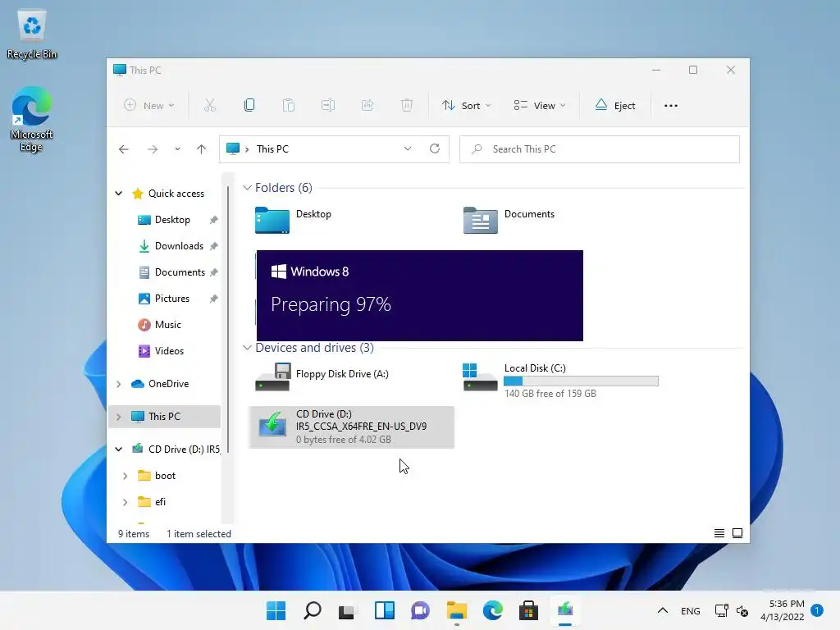The image size is (840, 630).
Task: Click the pin icon next to Downloads
Action: [x=214, y=246]
